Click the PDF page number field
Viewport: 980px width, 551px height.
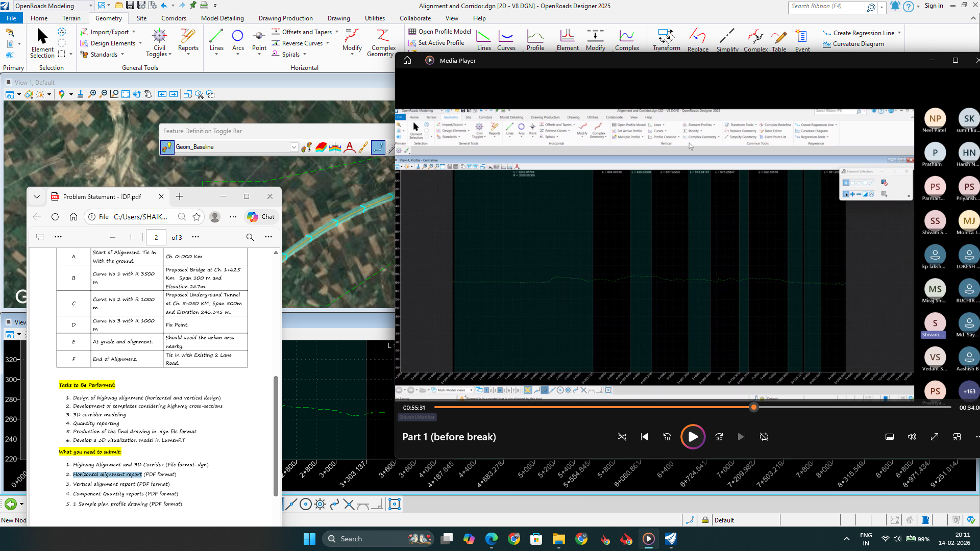pos(156,238)
